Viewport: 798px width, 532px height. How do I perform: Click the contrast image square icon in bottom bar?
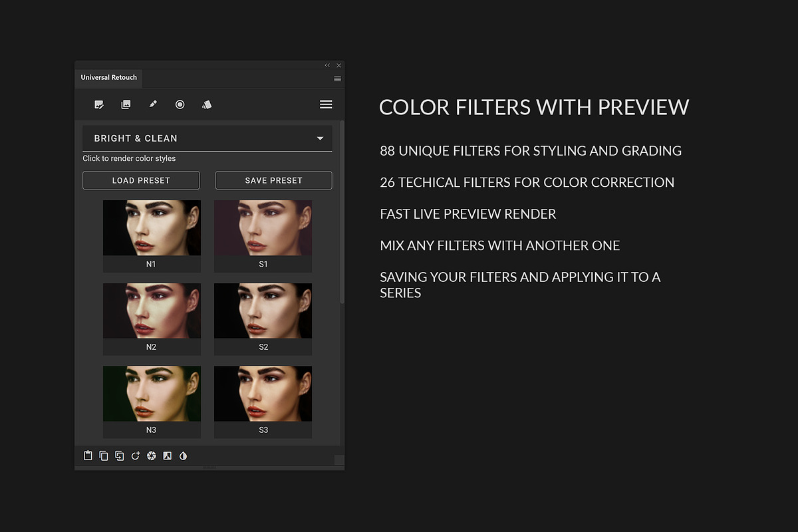pos(168,456)
